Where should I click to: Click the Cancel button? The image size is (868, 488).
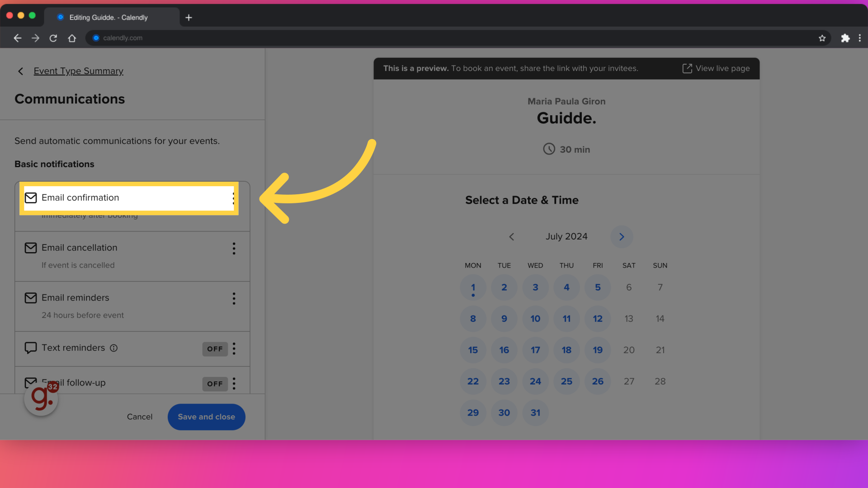(x=140, y=417)
